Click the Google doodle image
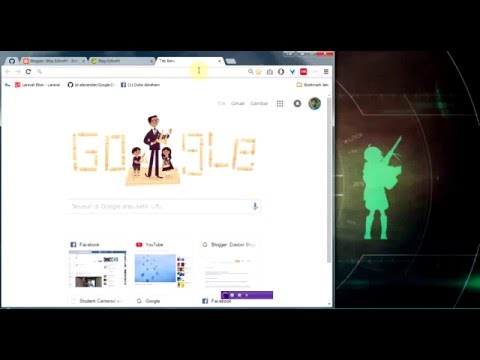Viewport: 480px width, 360px height. pyautogui.click(x=164, y=151)
